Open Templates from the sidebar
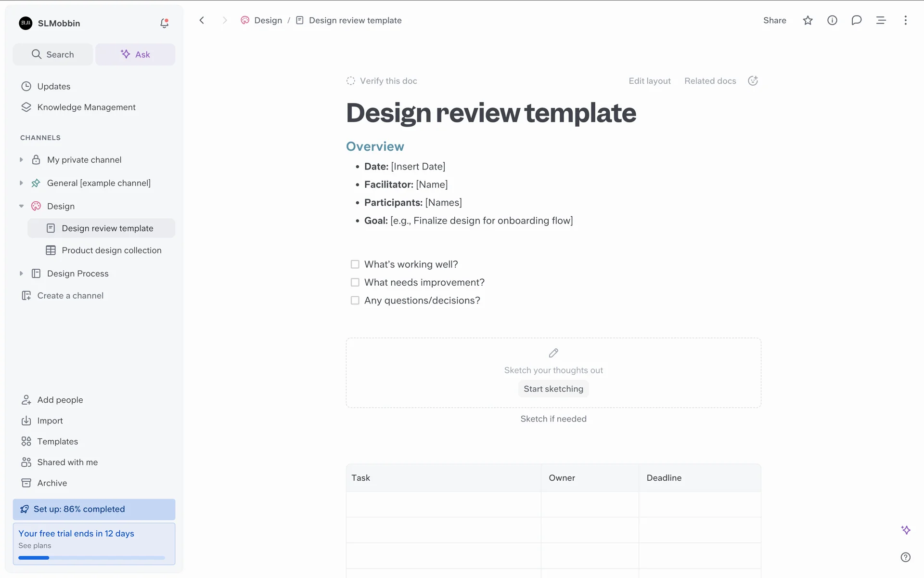Image resolution: width=924 pixels, height=578 pixels. tap(57, 441)
